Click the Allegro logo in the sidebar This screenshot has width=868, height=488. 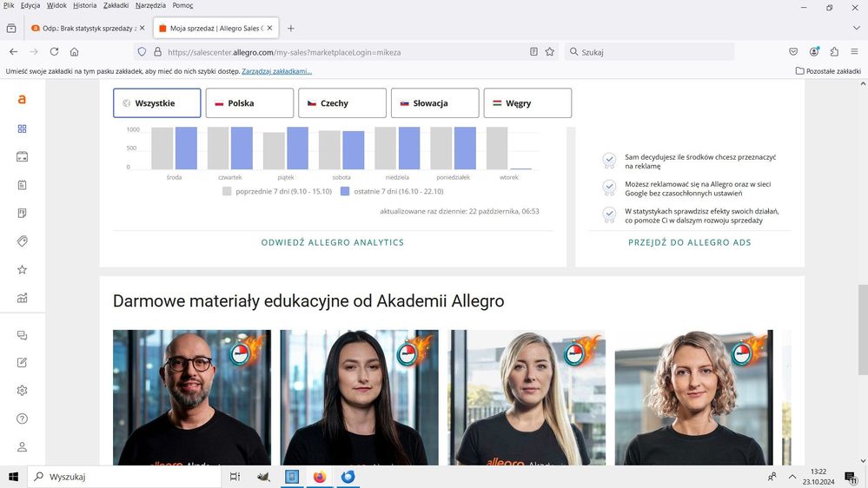pyautogui.click(x=22, y=100)
